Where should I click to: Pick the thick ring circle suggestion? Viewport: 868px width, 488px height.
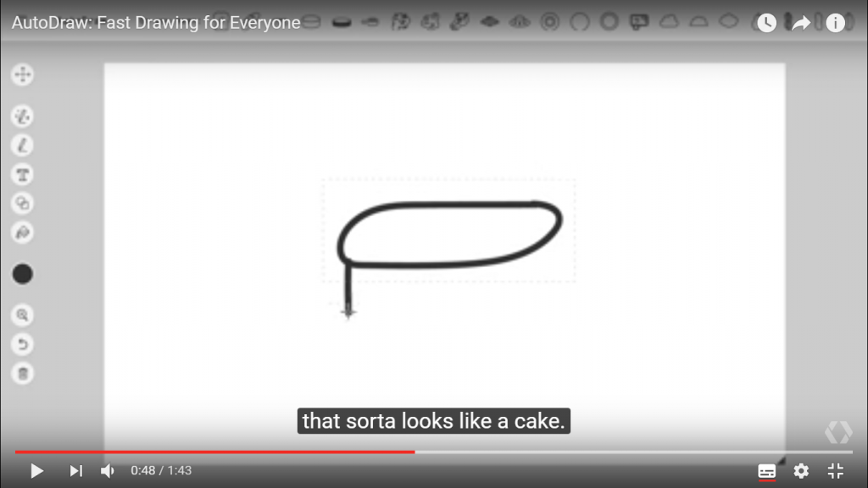click(609, 22)
